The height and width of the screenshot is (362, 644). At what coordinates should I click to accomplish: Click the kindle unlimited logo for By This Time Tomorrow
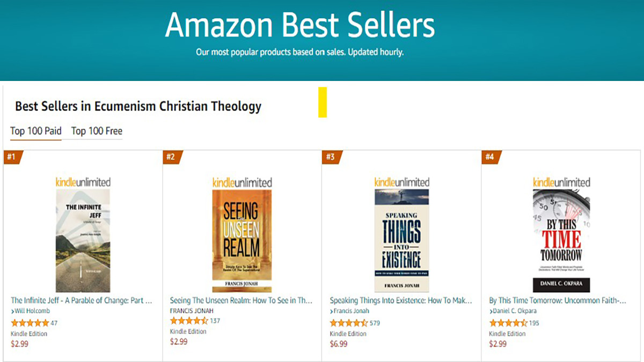[561, 181]
